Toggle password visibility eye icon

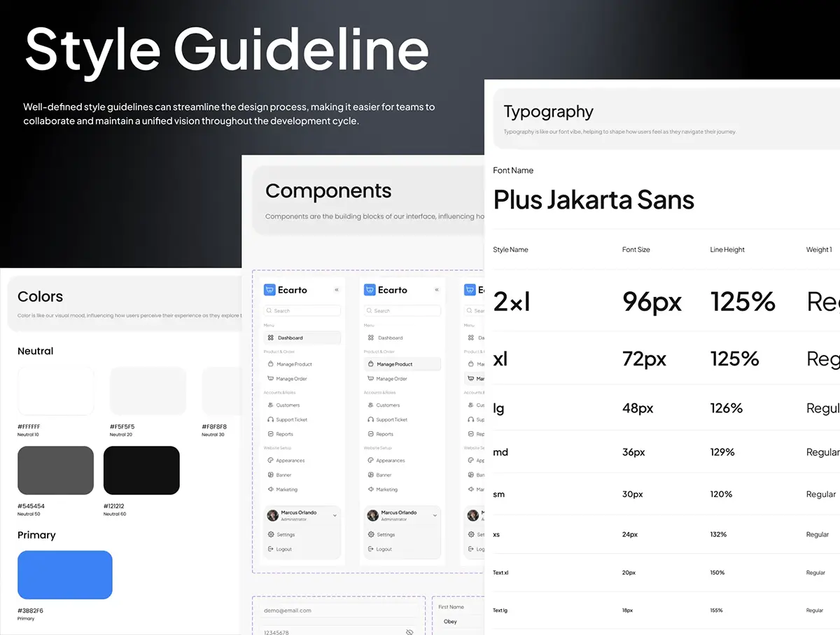pyautogui.click(x=409, y=631)
